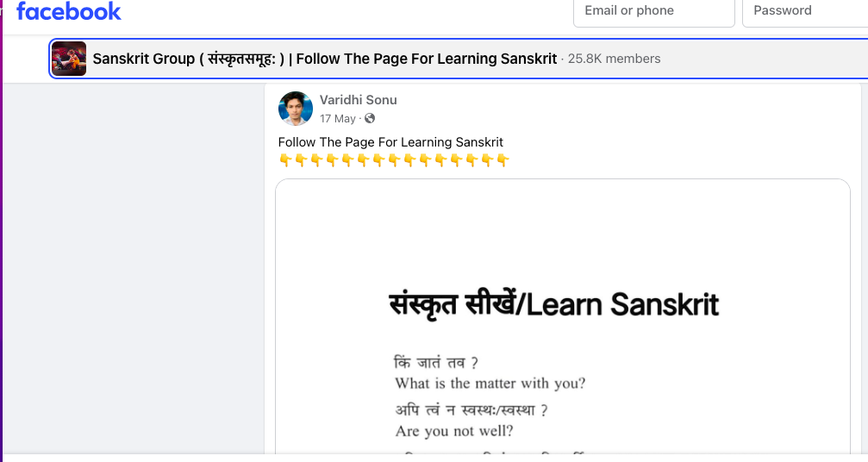Click the 17 May post date
Viewport: 868px width, 462px height.
pos(337,118)
